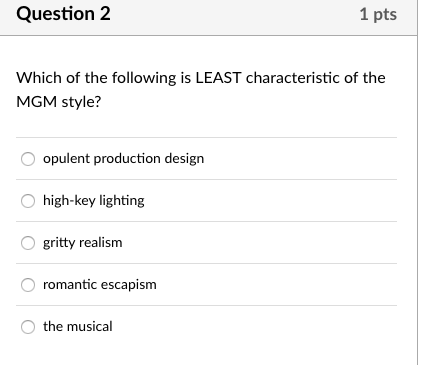Click the word "LEAST" in the question
Screen dimensions: 427x365
point(218,78)
